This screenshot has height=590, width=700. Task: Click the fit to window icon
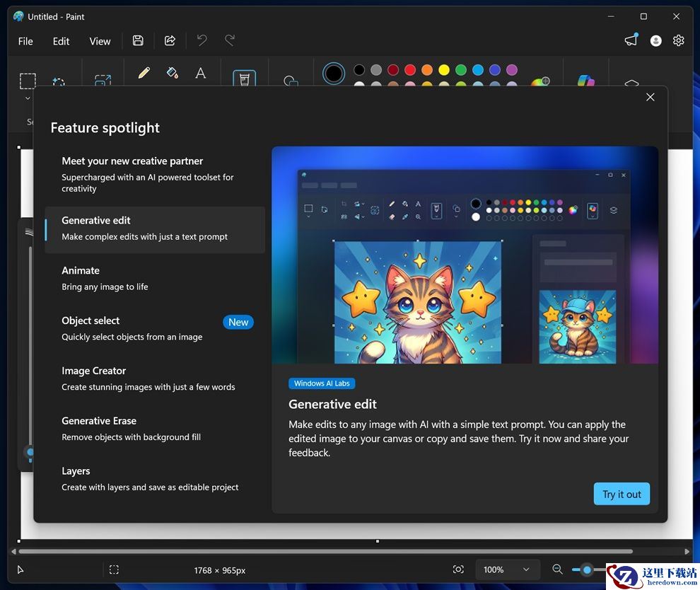[x=458, y=569]
